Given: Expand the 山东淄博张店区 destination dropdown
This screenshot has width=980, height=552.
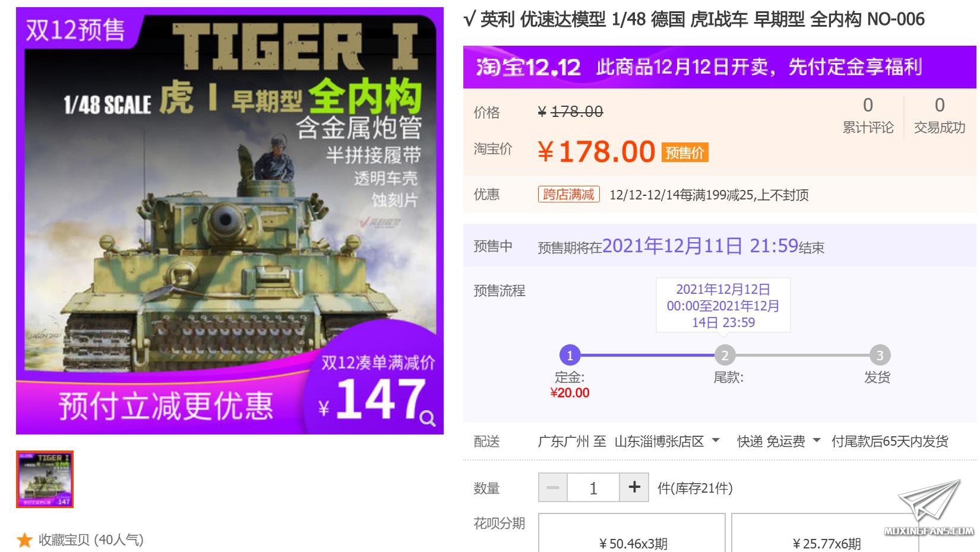Looking at the screenshot, I should (x=667, y=441).
